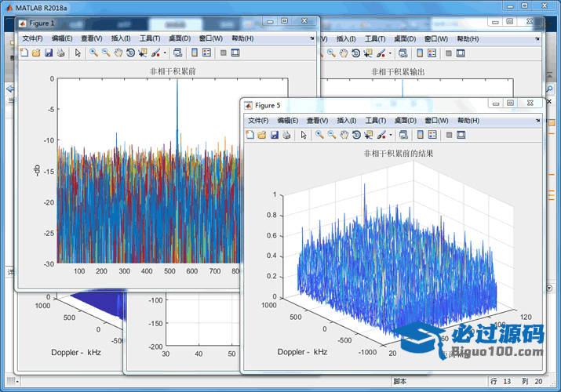Select Zoom Out tool in Figure 5 toolbar
Screen dimensions: 561x392
pos(332,135)
